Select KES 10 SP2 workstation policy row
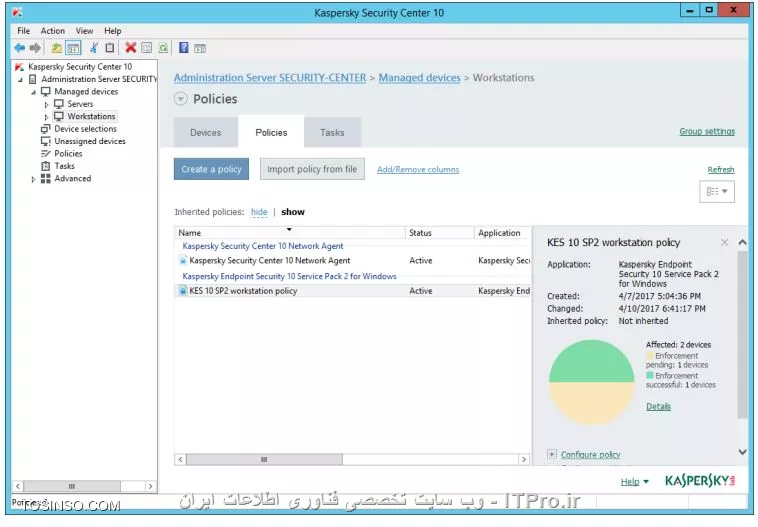758x527 pixels. (x=353, y=291)
